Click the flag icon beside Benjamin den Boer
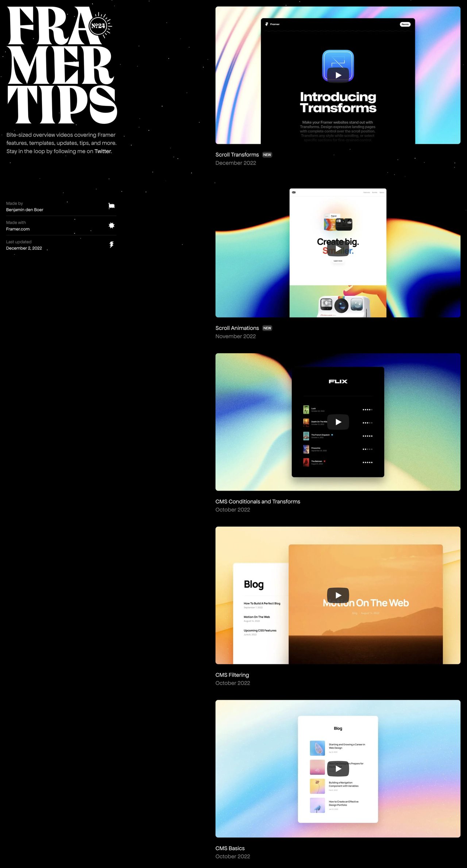 (112, 206)
